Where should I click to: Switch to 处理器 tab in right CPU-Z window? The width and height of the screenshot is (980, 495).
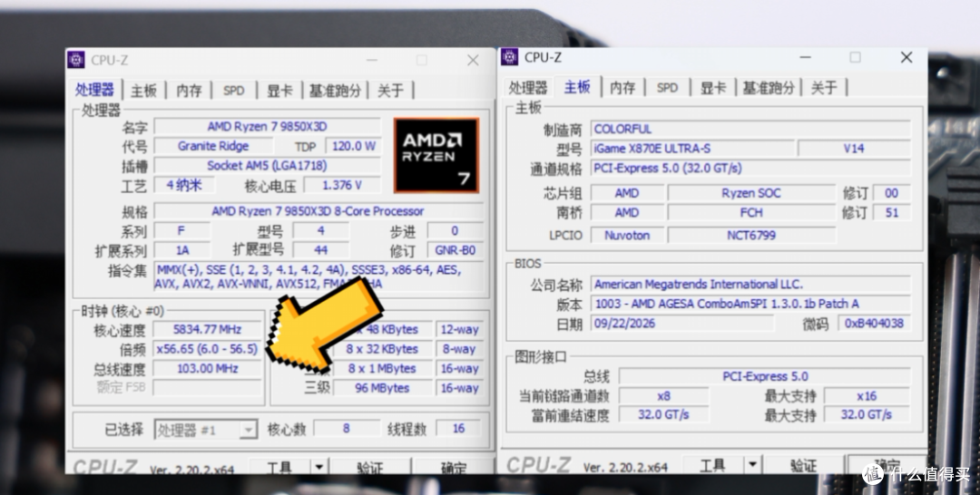528,88
